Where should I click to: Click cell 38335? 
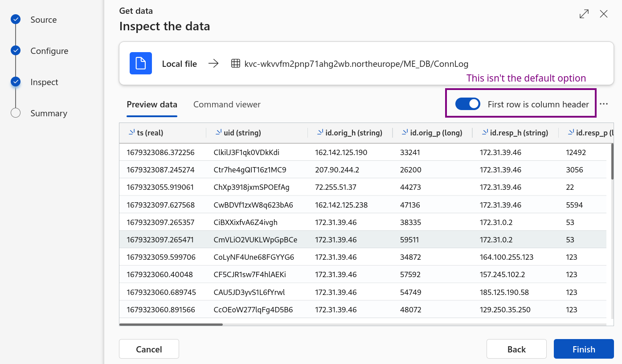click(x=410, y=222)
